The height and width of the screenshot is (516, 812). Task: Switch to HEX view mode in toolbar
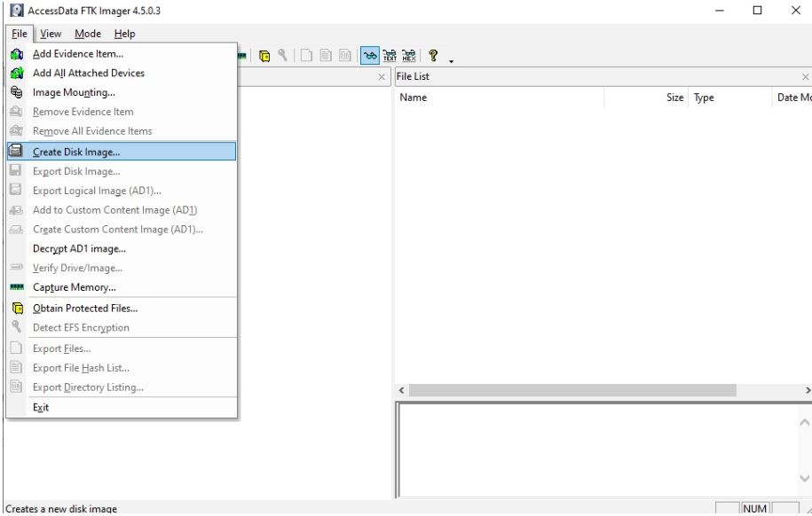409,55
